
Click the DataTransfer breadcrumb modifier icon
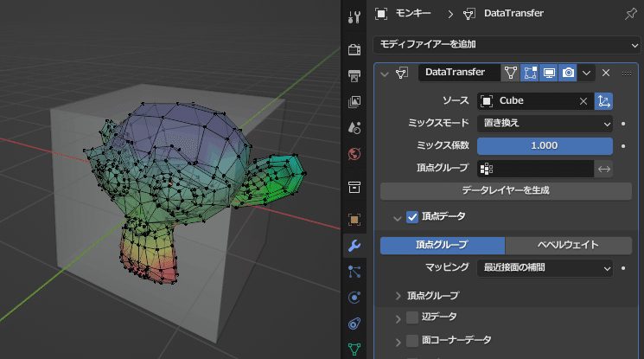coord(469,14)
